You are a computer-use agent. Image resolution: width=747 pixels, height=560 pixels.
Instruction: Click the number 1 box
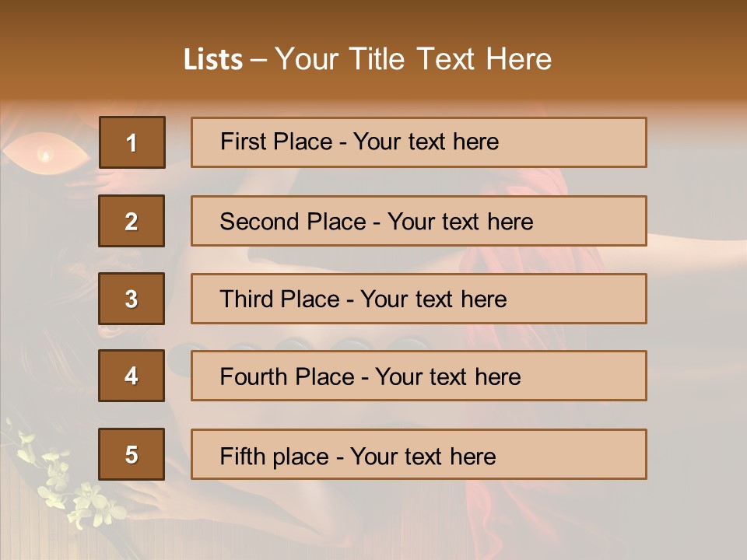click(x=132, y=142)
